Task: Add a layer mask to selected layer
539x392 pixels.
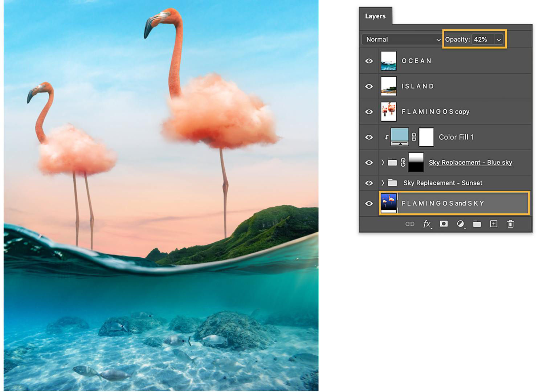Action: 444,224
